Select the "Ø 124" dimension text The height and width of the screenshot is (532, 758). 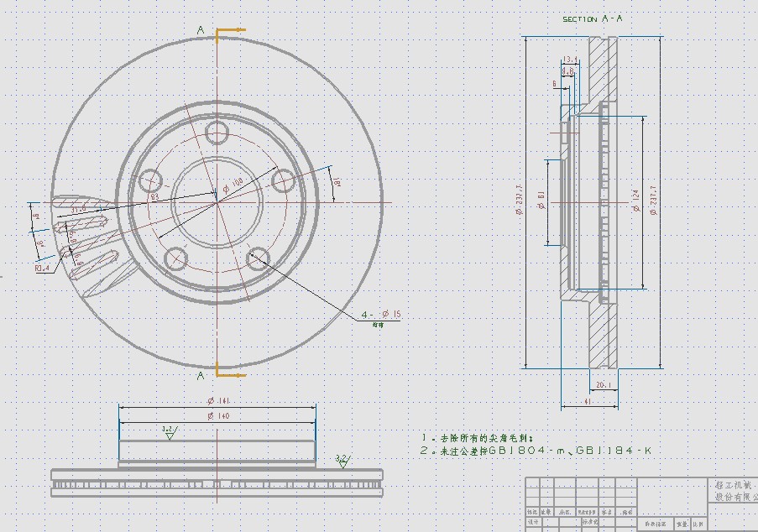[635, 201]
